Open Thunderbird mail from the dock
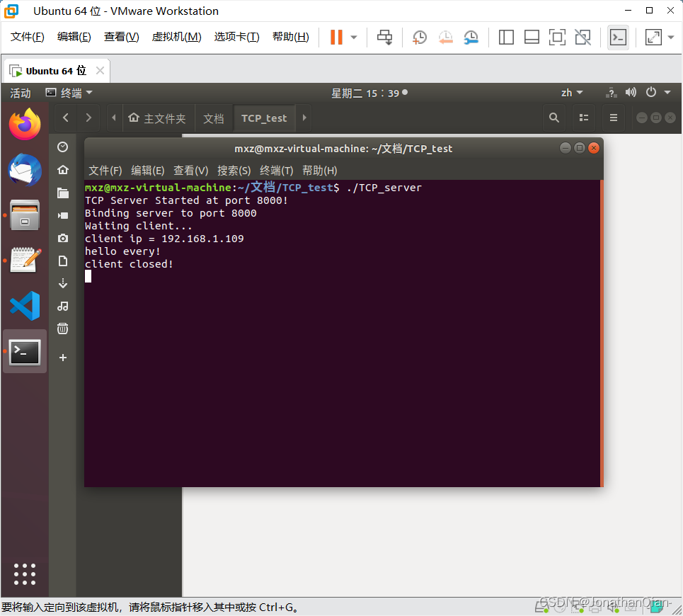Screen dimensions: 683x616 [25, 170]
